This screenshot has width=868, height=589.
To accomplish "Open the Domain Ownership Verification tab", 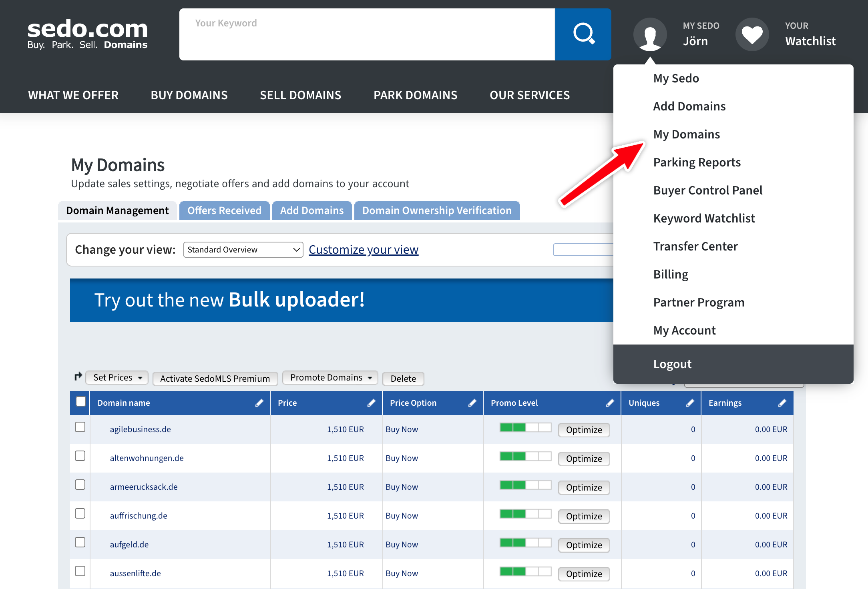I will click(437, 210).
